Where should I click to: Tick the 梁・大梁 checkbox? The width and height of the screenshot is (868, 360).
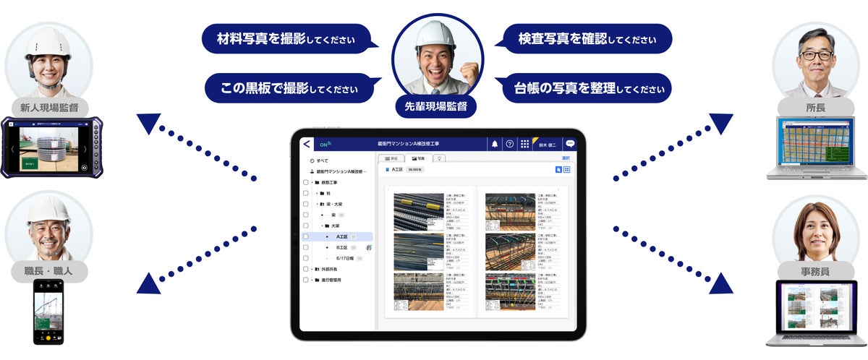click(x=305, y=204)
